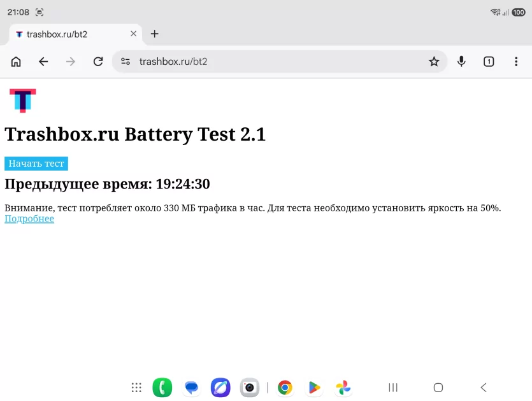The image size is (532, 401).
Task: Open Google Photos pinwheel icon
Action: coord(343,388)
